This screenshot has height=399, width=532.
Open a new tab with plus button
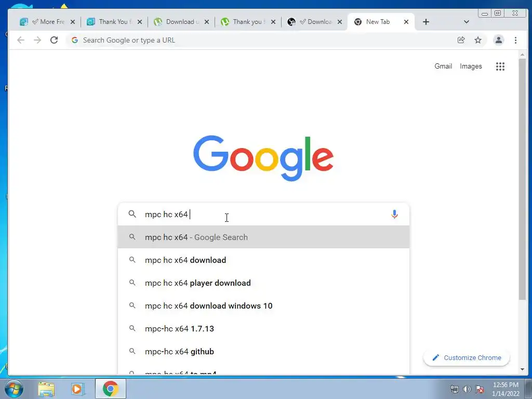426,22
